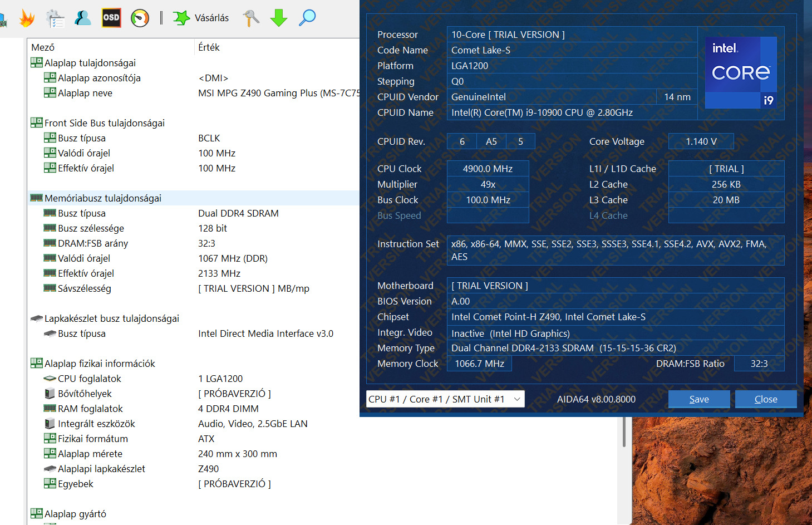Viewport: 812px width, 525px height.
Task: Click the Bus Clock 100.0 MHz value
Action: coord(488,200)
